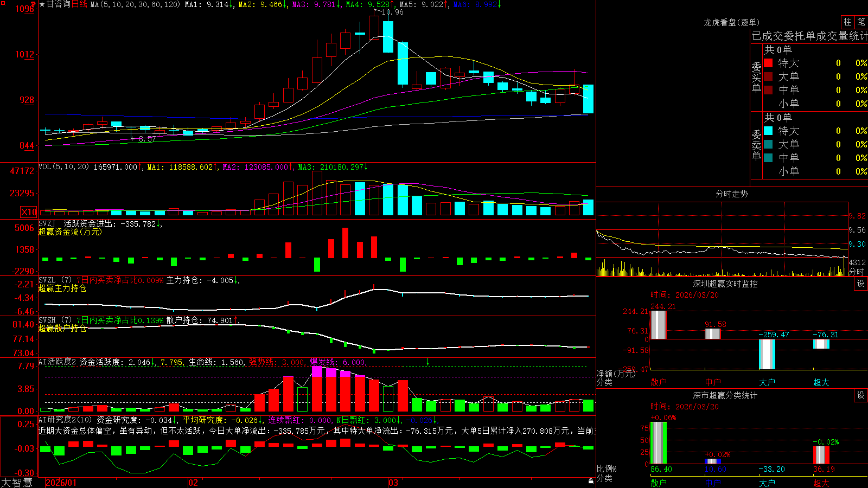The image size is (868, 488).
Task: Click the 委买单 vertical label
Action: pyautogui.click(x=756, y=78)
